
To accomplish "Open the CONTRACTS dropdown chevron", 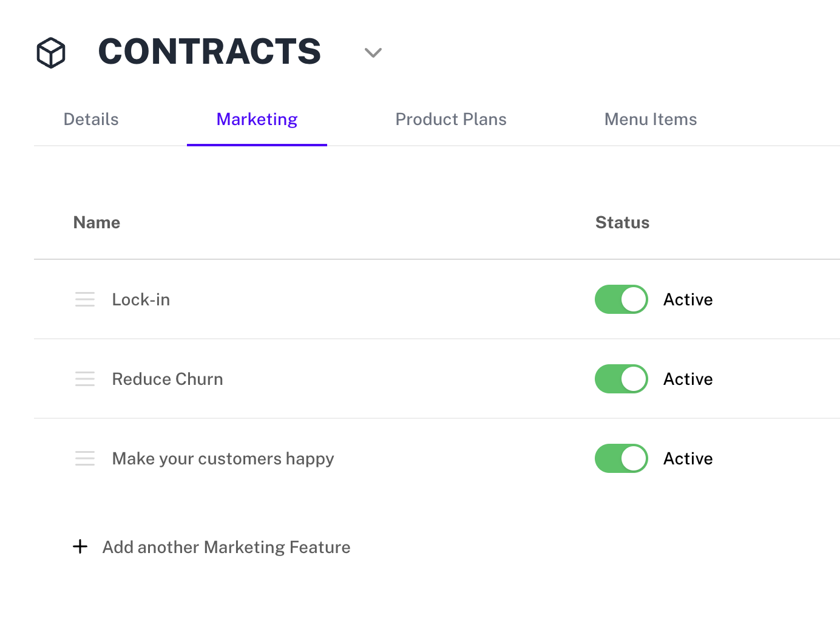I will tap(373, 53).
